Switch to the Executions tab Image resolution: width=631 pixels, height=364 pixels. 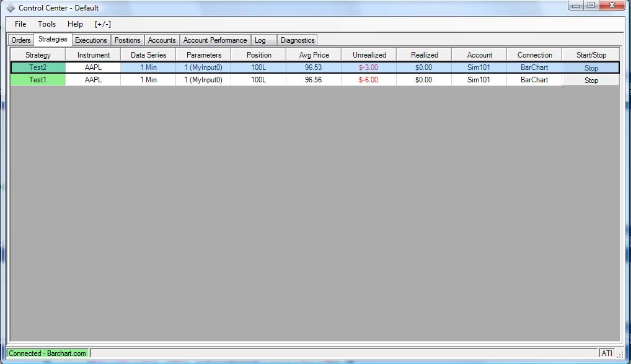[91, 40]
